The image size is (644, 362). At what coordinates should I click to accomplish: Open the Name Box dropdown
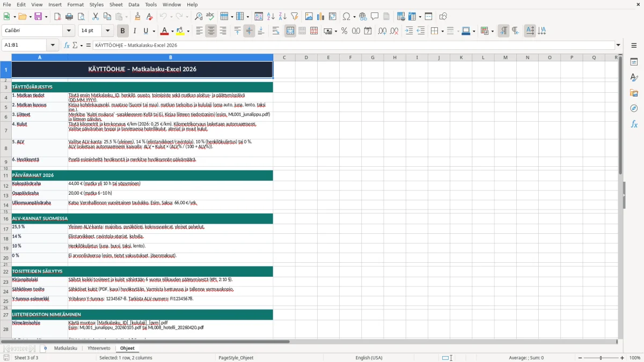coord(53,45)
